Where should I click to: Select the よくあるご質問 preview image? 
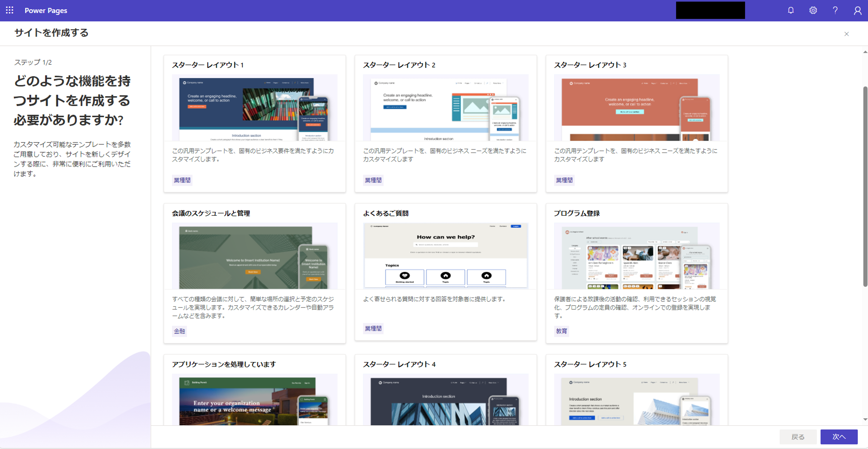point(445,256)
